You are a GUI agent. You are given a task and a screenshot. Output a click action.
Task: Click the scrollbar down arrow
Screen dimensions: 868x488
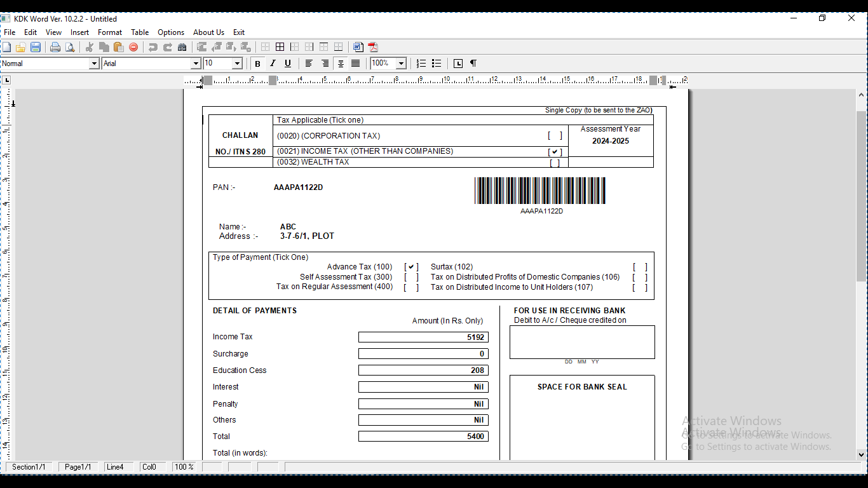coord(862,454)
